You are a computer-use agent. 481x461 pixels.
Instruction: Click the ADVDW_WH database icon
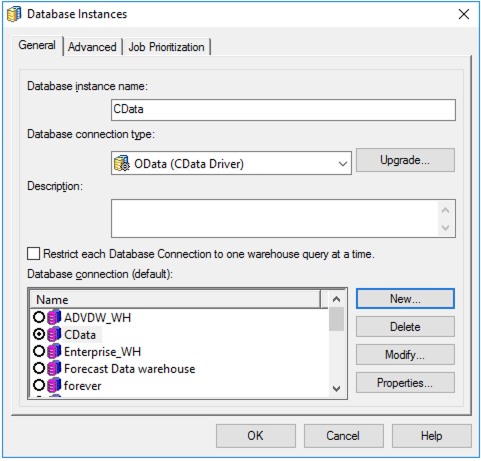coord(54,317)
